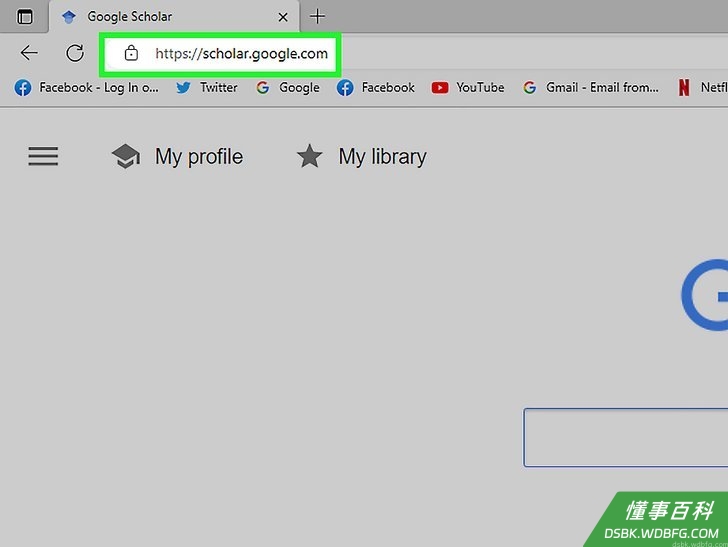Viewport: 728px width, 547px height.
Task: Open the YouTube bookmark
Action: click(x=468, y=87)
